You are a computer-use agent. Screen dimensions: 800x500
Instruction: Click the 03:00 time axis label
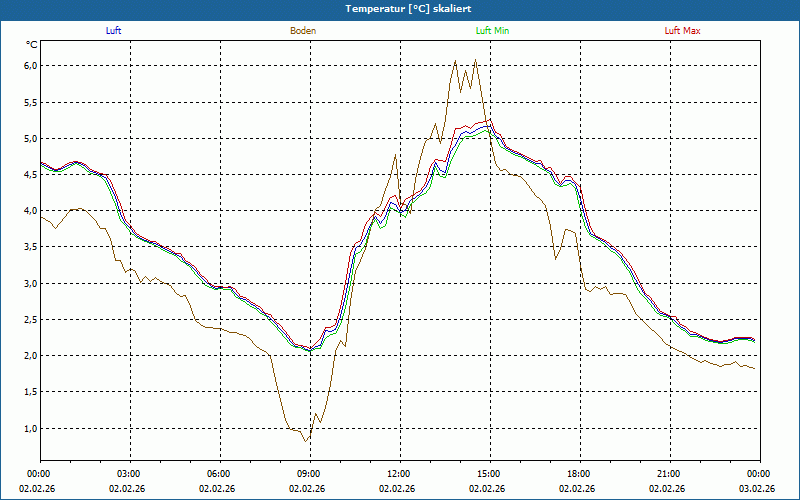[x=128, y=474]
